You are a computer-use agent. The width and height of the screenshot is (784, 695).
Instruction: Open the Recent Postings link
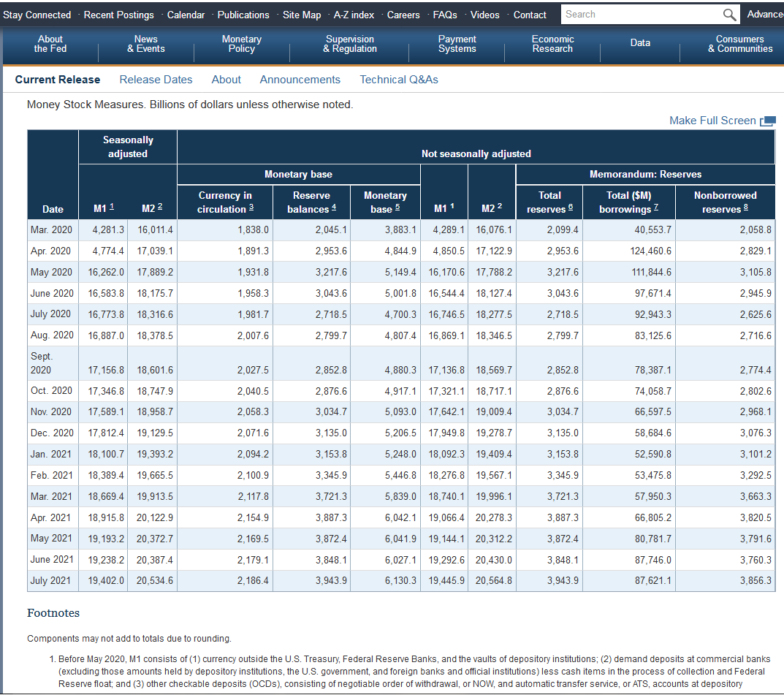[118, 15]
